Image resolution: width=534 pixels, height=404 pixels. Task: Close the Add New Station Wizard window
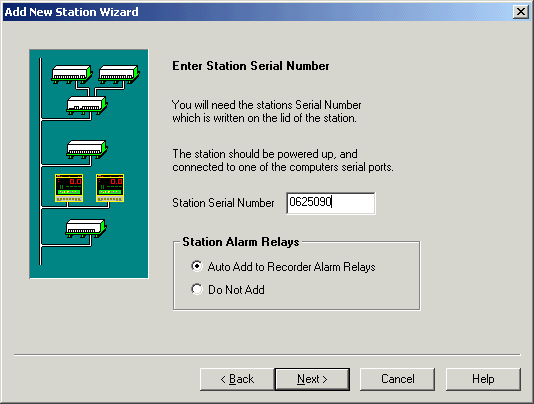(521, 12)
